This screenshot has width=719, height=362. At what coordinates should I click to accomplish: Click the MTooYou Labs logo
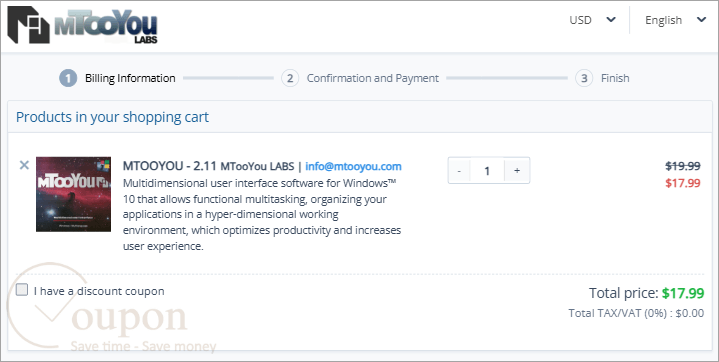click(x=83, y=25)
